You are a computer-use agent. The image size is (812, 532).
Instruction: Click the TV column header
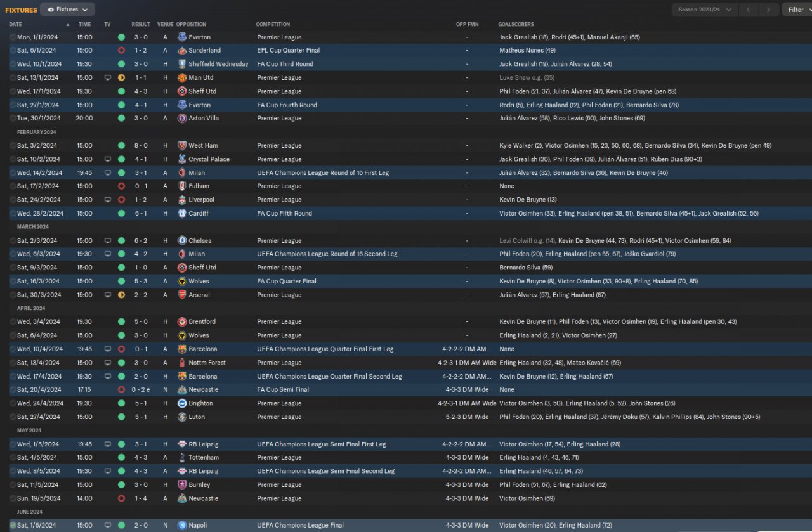click(107, 25)
